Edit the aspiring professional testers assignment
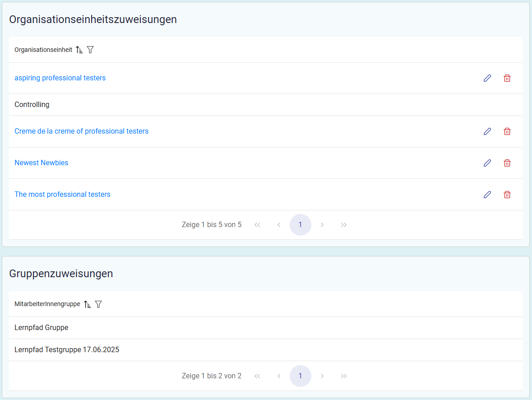This screenshot has width=532, height=400. click(x=487, y=78)
